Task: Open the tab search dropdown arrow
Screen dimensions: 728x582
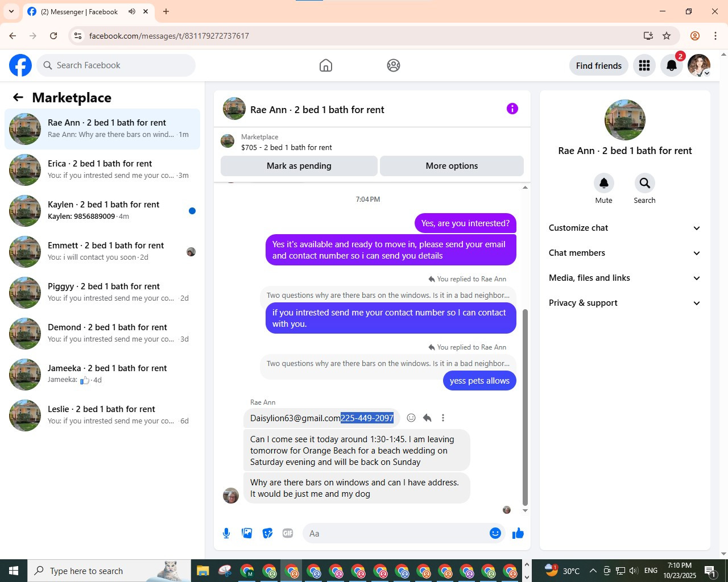Action: (x=11, y=11)
